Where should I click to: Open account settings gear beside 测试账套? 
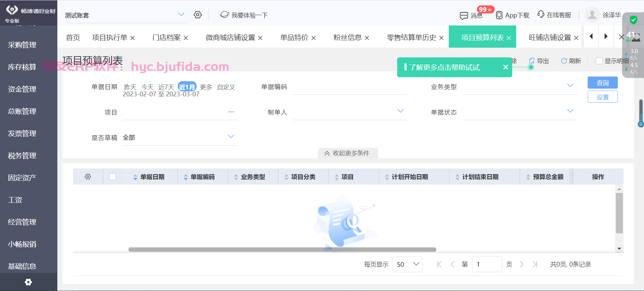click(198, 15)
